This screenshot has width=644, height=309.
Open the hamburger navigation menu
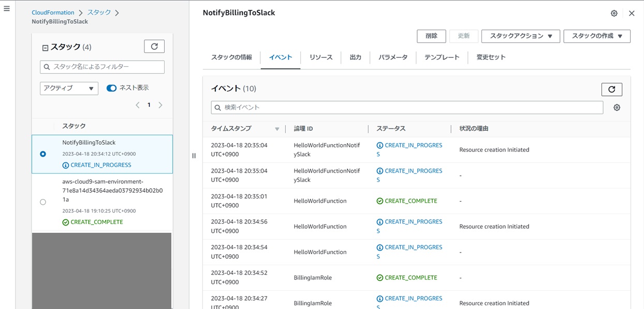pos(7,9)
